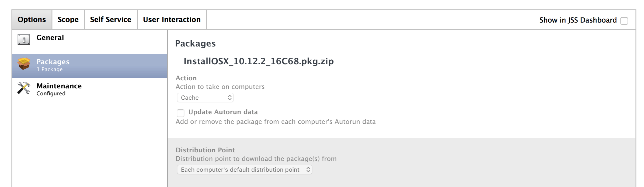
Task: Click the Packages box icon
Action: (x=24, y=64)
